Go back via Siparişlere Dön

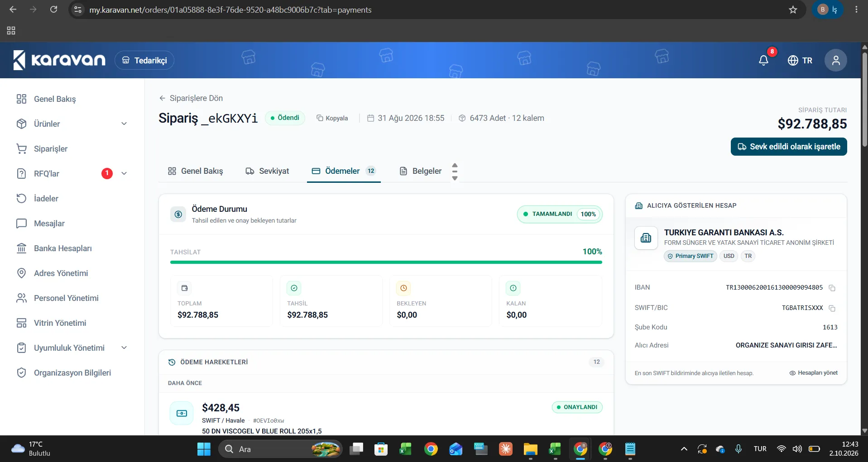(x=191, y=98)
